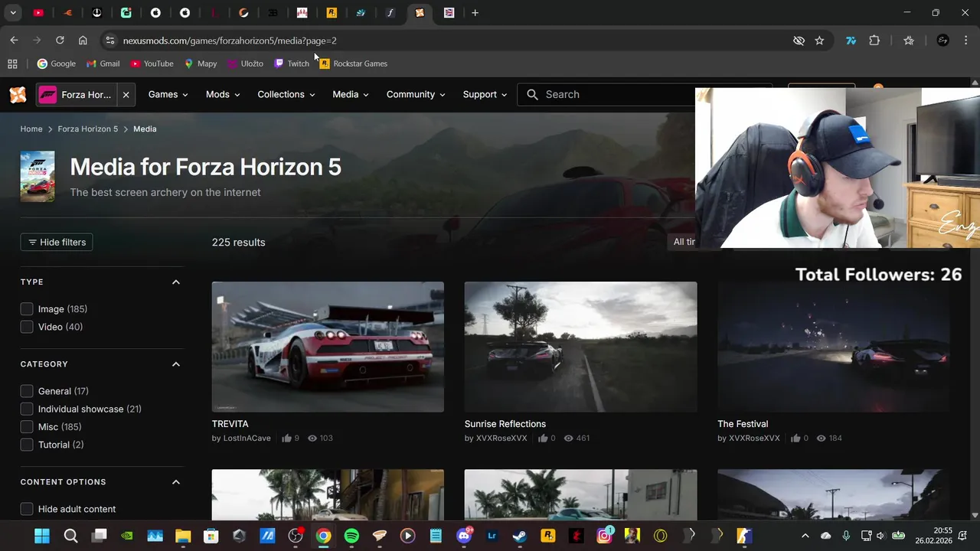Bookmark this page with the star icon
The height and width of the screenshot is (551, 980).
coord(819,41)
